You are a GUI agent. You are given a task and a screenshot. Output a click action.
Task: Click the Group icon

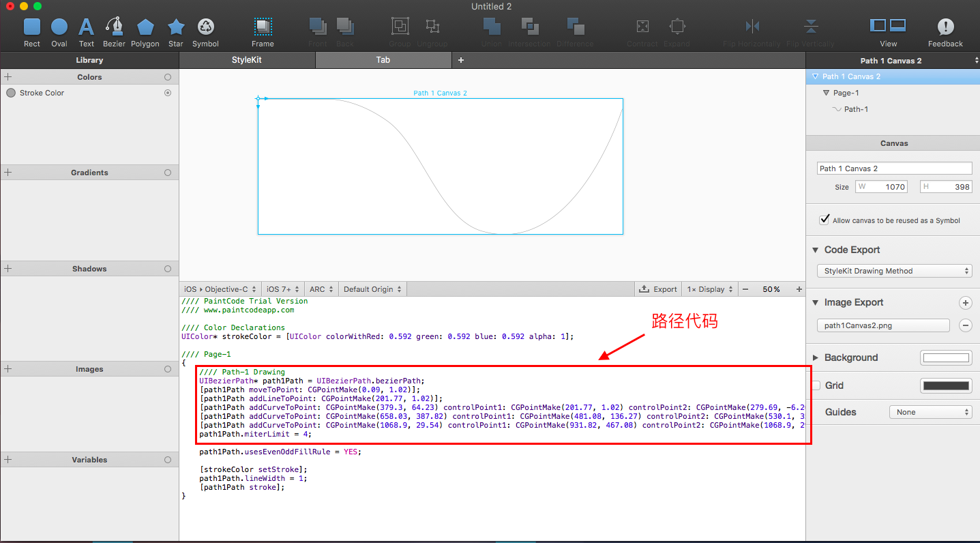[x=400, y=27]
